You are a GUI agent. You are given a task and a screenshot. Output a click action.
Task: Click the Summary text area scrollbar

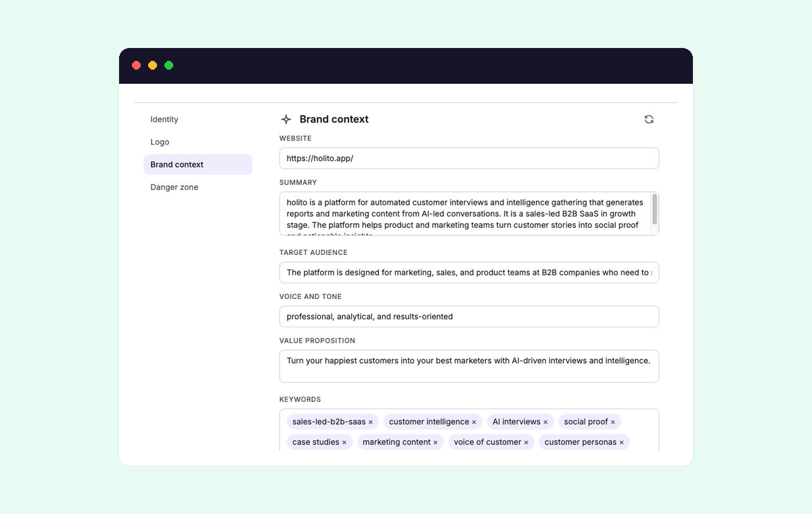(x=654, y=210)
